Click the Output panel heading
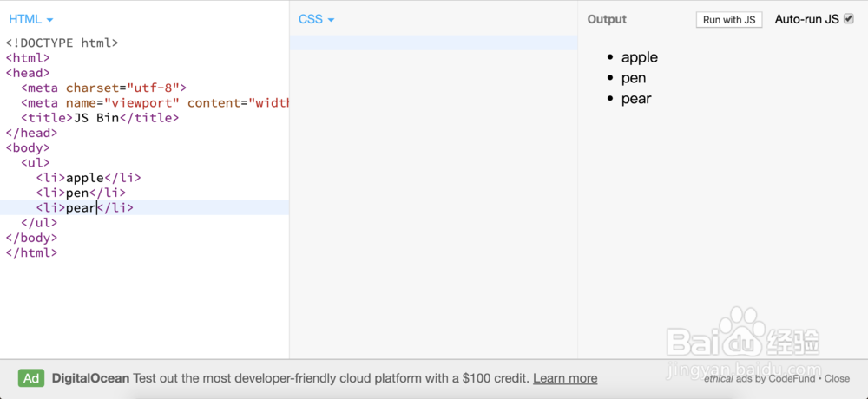The image size is (868, 399). [607, 19]
